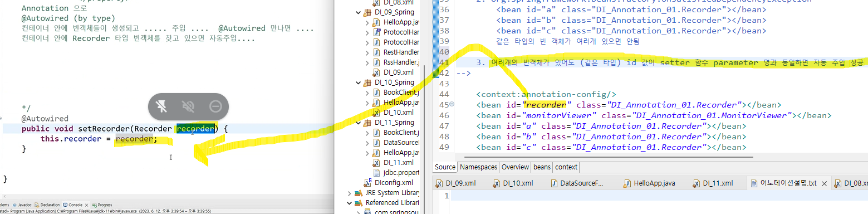Switch to the context tab
This screenshot has width=868, height=214.
[566, 167]
